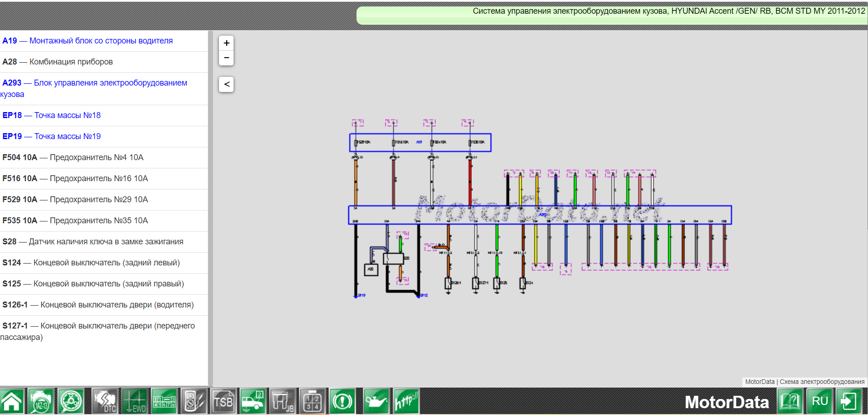Click the exit icon at bottom right
Viewport: 868px width, 415px height.
click(x=849, y=401)
